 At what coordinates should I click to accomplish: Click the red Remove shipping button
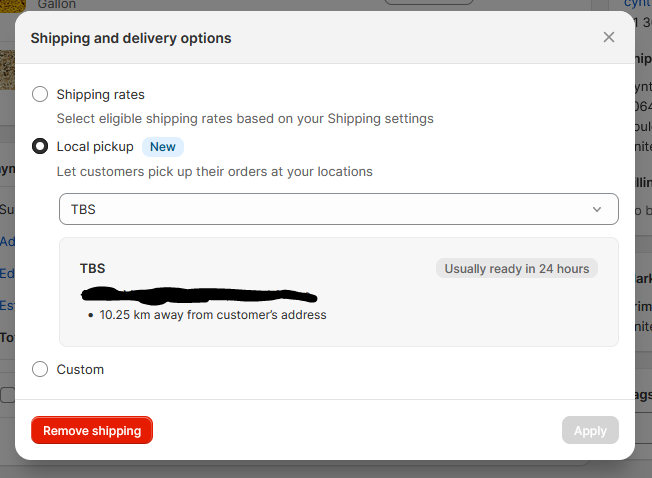point(92,430)
